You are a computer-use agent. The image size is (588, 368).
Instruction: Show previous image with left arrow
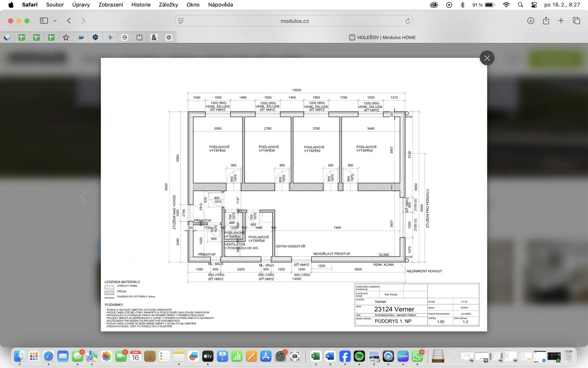pos(83,197)
